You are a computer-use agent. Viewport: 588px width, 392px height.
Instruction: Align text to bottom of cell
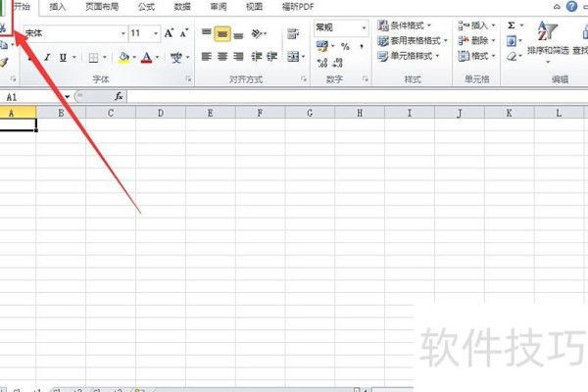pyautogui.click(x=238, y=35)
